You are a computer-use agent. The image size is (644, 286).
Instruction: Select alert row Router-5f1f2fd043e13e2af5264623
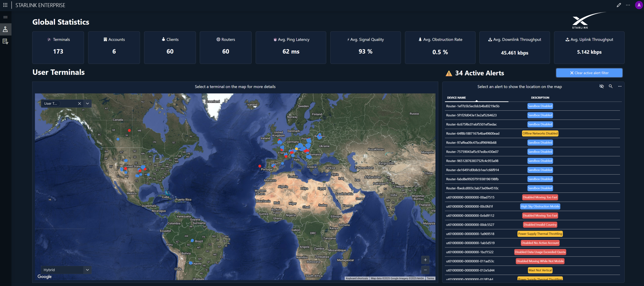click(x=533, y=115)
